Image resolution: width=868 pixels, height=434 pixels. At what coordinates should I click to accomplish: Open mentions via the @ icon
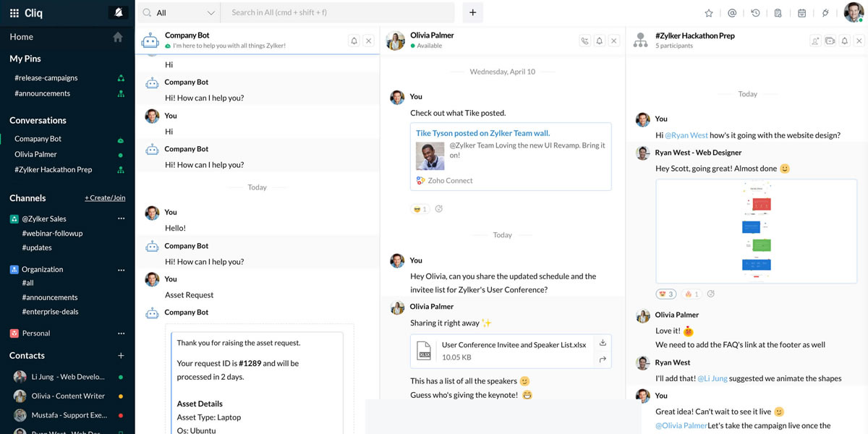[x=732, y=13]
